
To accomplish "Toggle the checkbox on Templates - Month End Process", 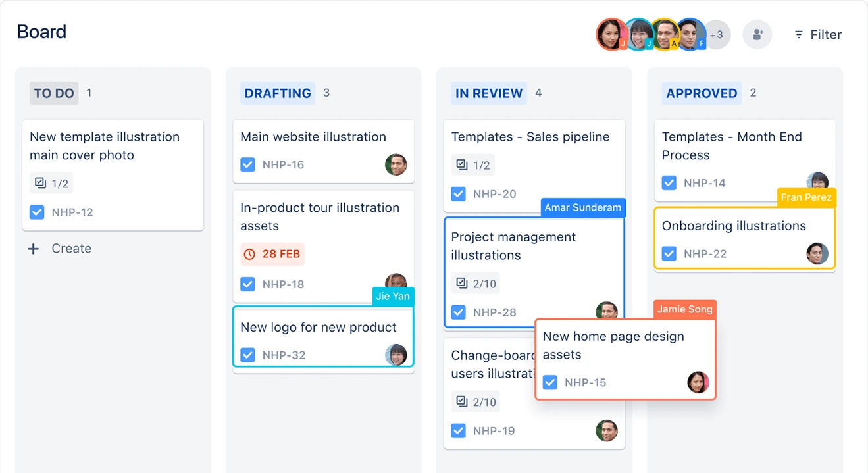I will 669,183.
